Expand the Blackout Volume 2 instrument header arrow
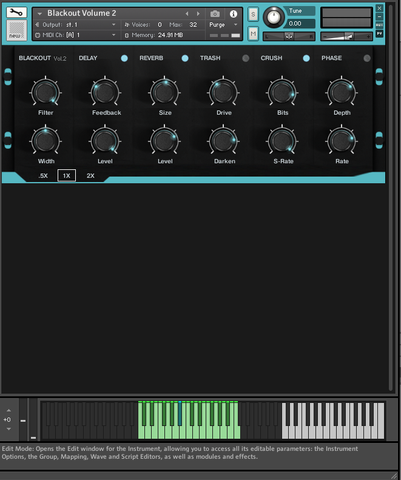401x480 pixels. coord(40,14)
